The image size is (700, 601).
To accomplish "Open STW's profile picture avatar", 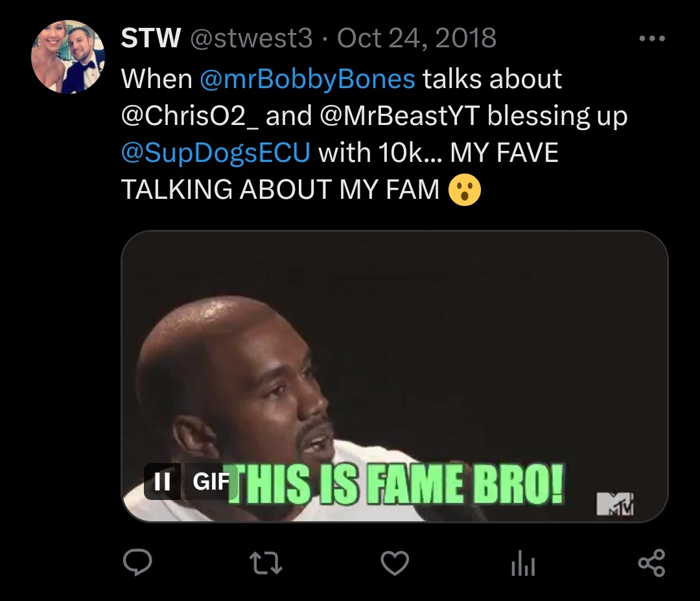I will pyautogui.click(x=68, y=56).
